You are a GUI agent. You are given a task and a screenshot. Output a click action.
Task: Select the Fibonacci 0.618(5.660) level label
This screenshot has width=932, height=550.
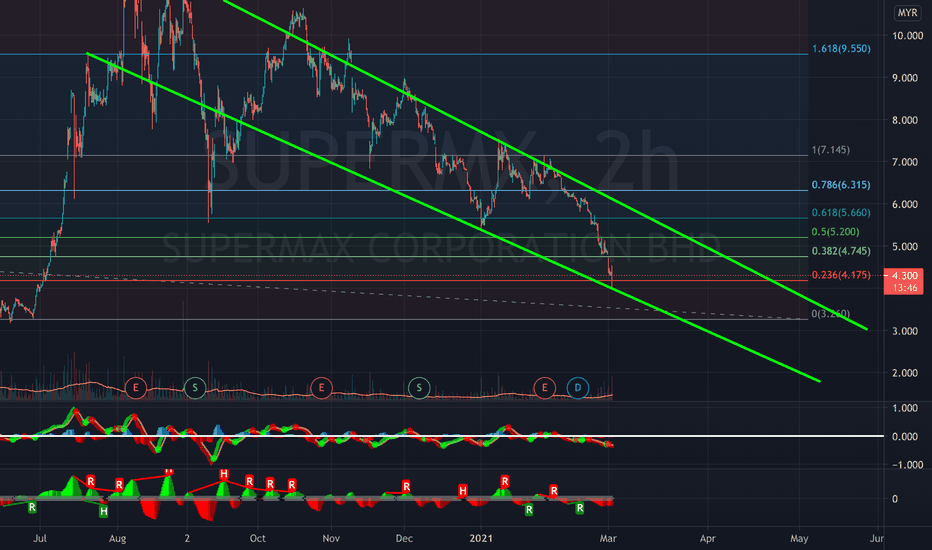pyautogui.click(x=841, y=212)
